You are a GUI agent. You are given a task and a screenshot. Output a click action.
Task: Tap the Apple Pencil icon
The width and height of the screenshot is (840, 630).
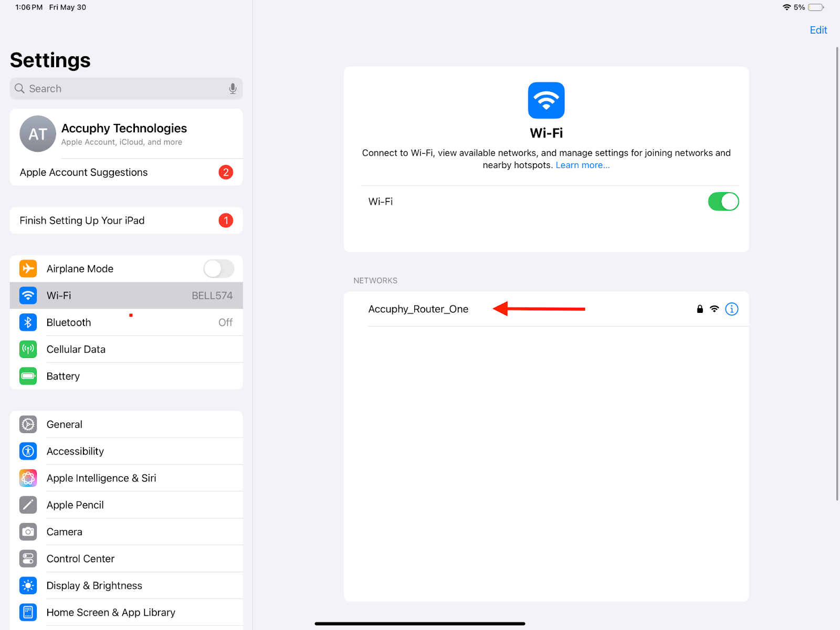(28, 505)
